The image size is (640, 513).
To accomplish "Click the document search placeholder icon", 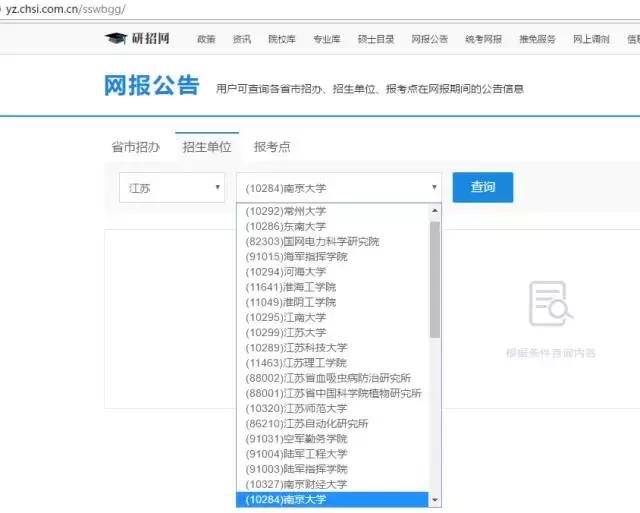I will point(550,303).
